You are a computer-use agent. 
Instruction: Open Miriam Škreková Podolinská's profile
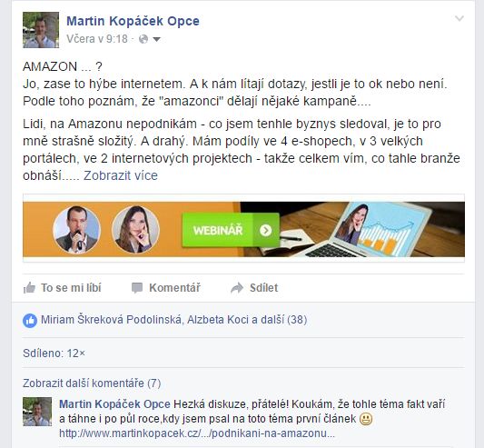(111, 320)
